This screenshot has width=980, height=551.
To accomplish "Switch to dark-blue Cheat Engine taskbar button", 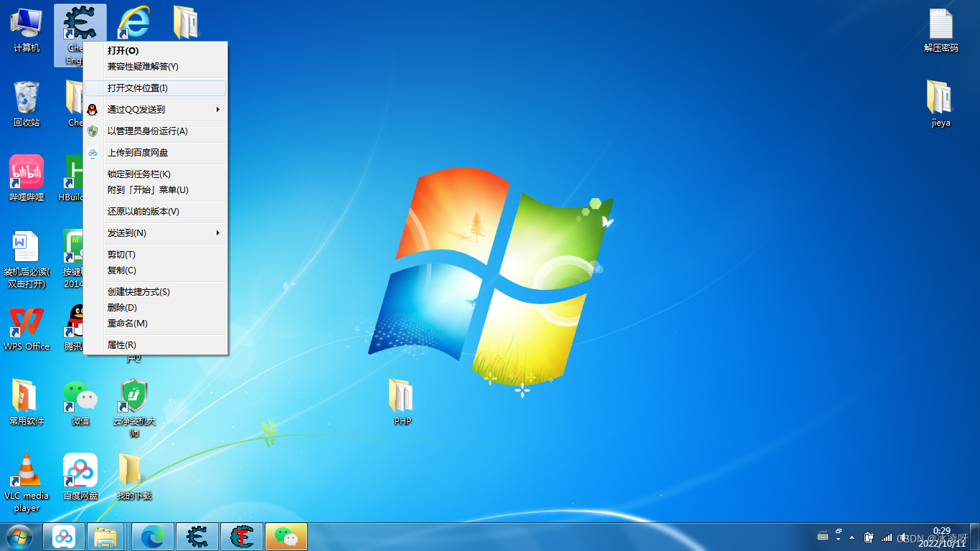I will click(x=197, y=537).
